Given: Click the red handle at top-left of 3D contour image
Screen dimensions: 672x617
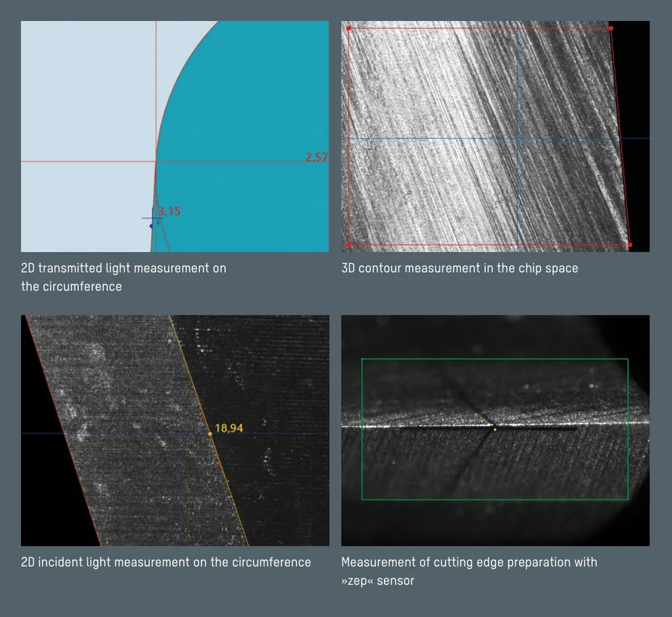Looking at the screenshot, I should tap(348, 28).
